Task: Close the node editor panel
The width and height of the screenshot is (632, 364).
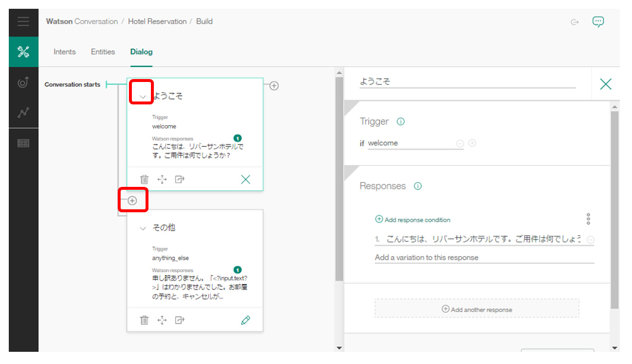Action: point(606,84)
